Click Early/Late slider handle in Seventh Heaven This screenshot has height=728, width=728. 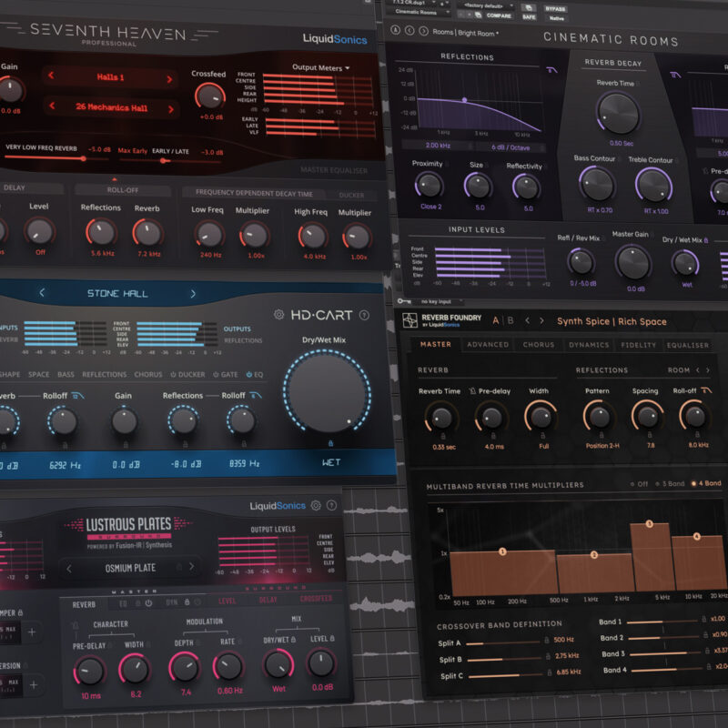pos(163,161)
